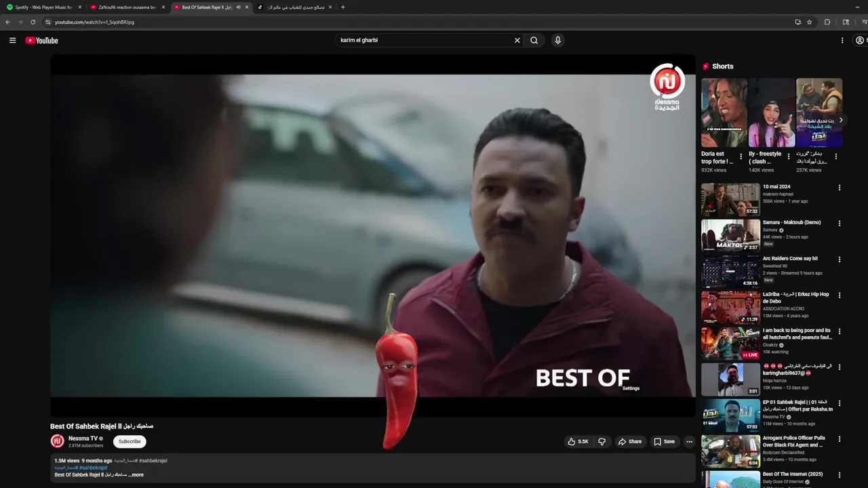
Task: Like the video (5.5K)
Action: click(x=578, y=442)
